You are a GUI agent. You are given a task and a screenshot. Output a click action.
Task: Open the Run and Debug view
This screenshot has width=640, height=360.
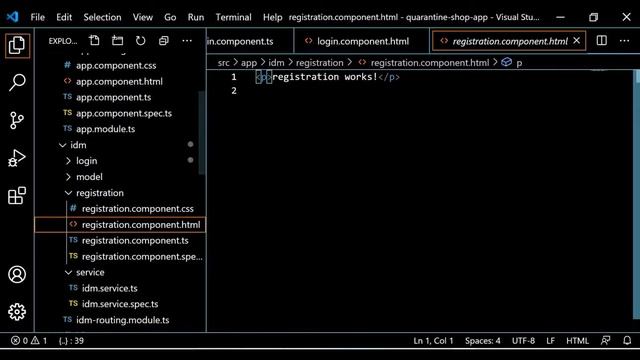17,158
